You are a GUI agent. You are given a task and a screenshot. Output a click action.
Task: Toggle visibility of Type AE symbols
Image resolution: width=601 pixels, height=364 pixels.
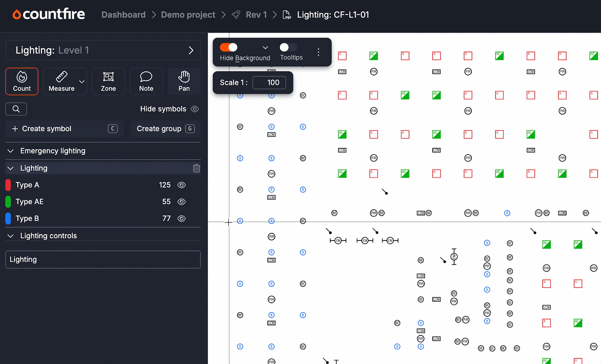(181, 202)
